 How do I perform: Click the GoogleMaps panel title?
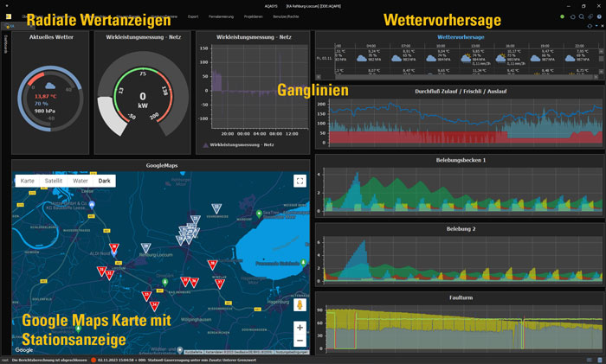(162, 165)
